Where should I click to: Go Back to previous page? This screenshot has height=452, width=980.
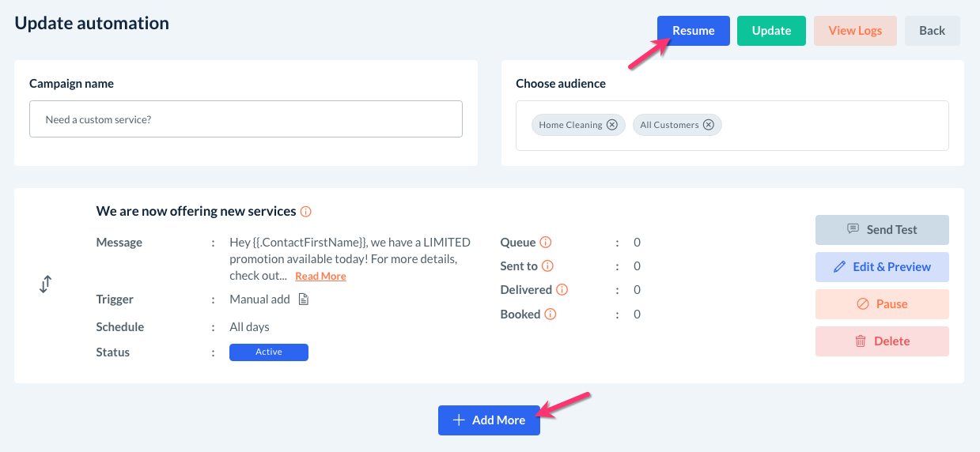click(932, 31)
